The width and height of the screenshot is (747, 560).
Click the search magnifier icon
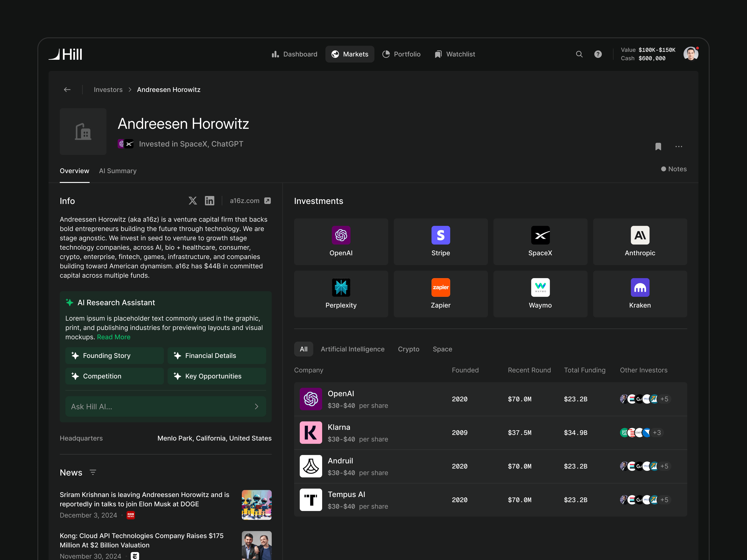(x=579, y=54)
